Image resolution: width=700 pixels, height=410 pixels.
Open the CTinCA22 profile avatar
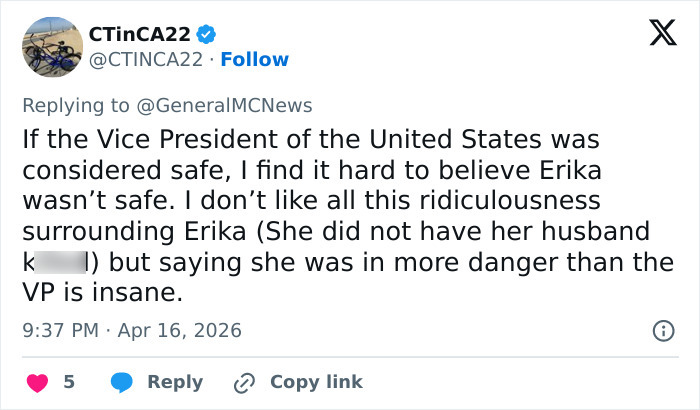51,47
